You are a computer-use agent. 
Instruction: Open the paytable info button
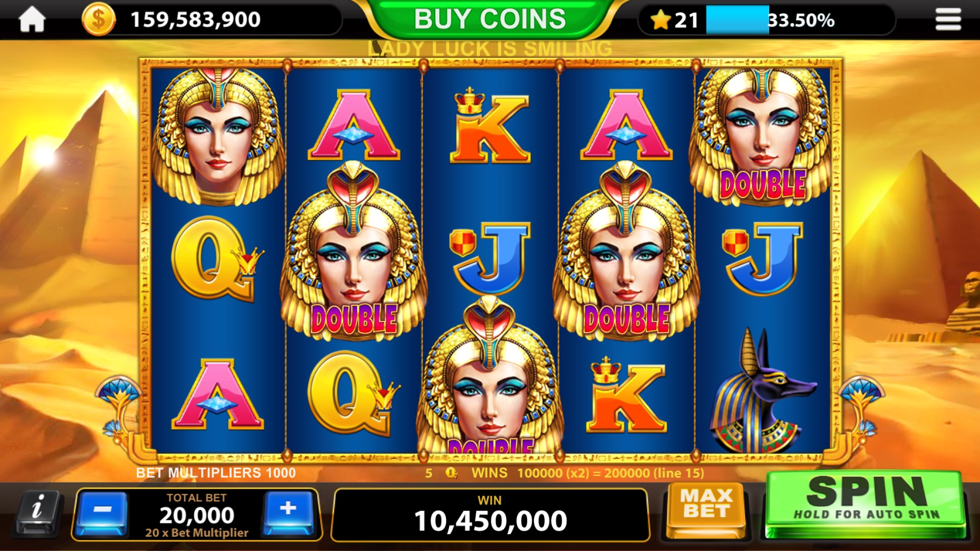pos(38,512)
